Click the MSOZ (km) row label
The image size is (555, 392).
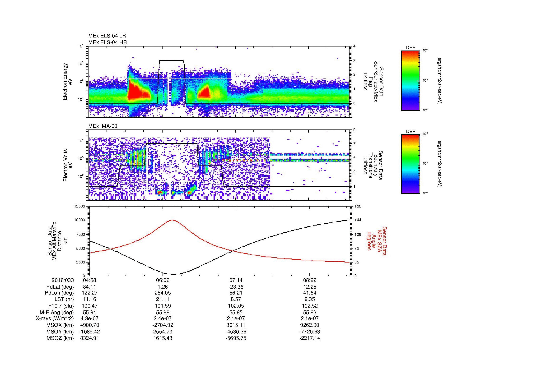tap(60, 338)
